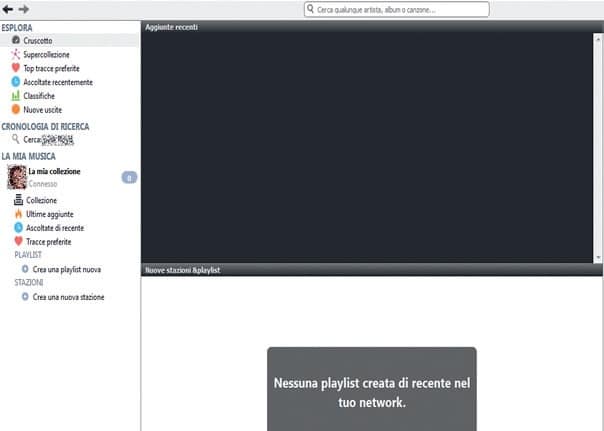Click Crea una nuova stazione
The width and height of the screenshot is (604, 431).
click(68, 297)
